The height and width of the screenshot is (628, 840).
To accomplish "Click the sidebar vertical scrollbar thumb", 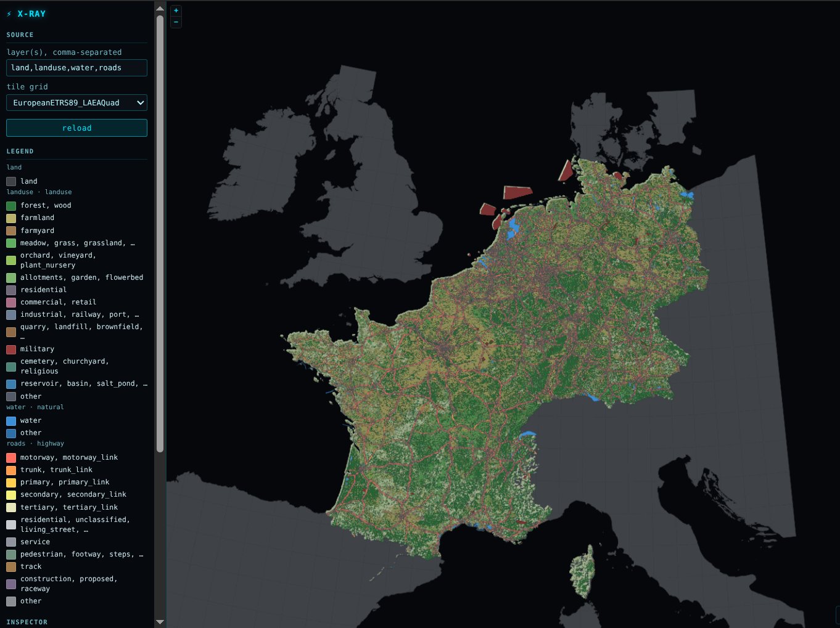I will tap(160, 234).
